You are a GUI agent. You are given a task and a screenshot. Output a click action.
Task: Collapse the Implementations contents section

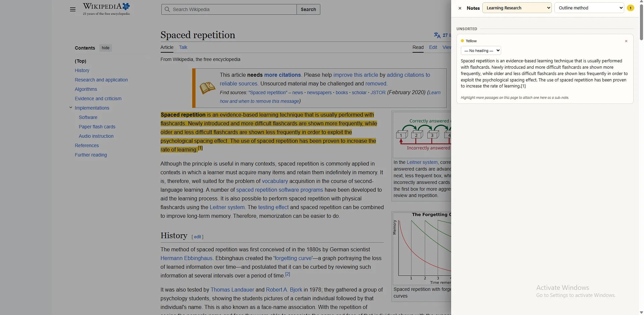(x=71, y=108)
